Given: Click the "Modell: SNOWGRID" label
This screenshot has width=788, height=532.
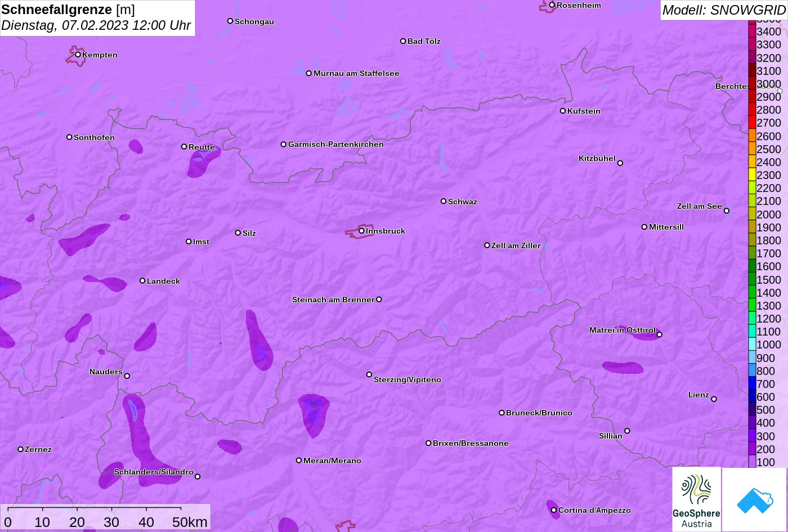Looking at the screenshot, I should (x=724, y=10).
